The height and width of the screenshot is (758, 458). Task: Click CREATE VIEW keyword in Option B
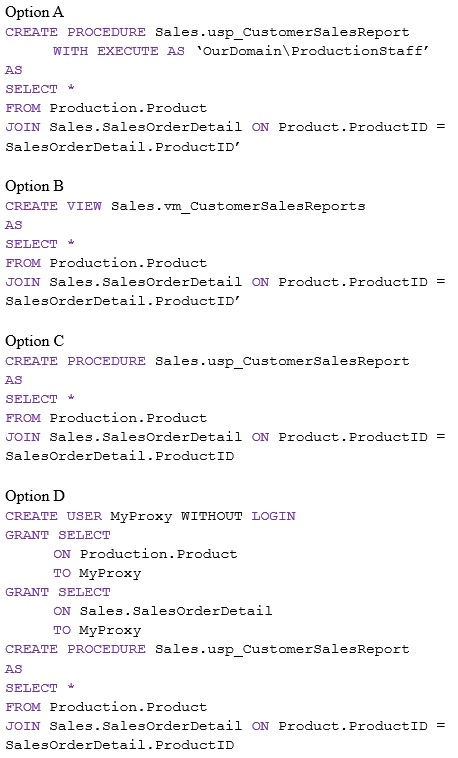point(54,206)
